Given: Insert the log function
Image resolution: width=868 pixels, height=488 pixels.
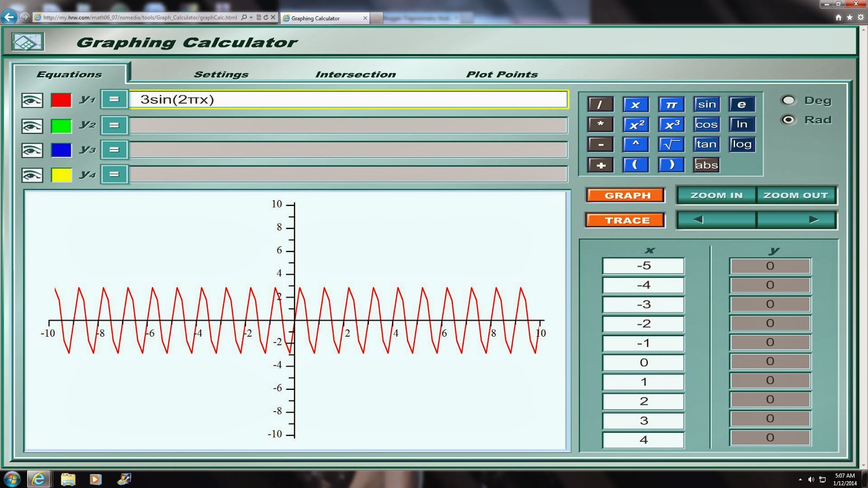Looking at the screenshot, I should [x=742, y=144].
